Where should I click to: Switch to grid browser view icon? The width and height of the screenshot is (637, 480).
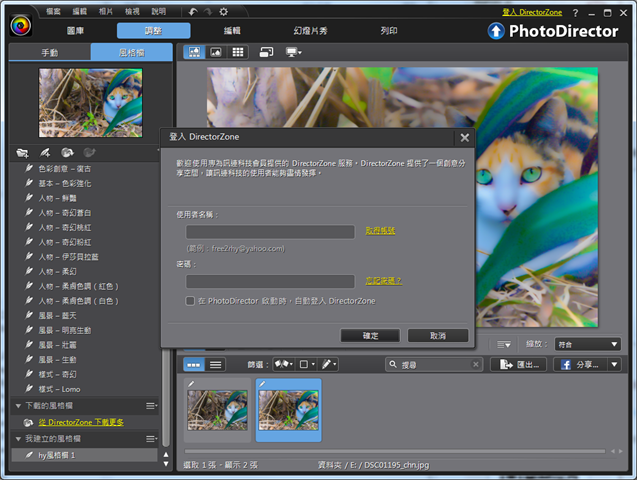click(x=238, y=52)
